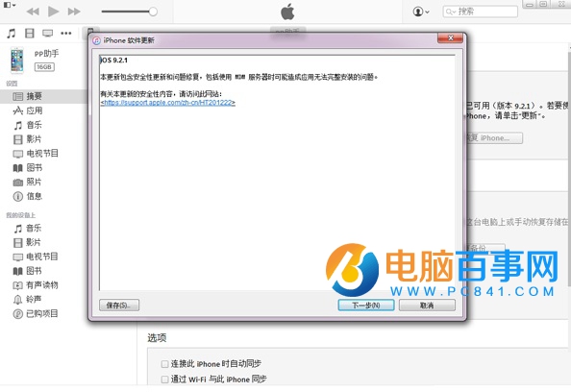Click 下一步(N) in the update dialog
The image size is (571, 392).
366,305
